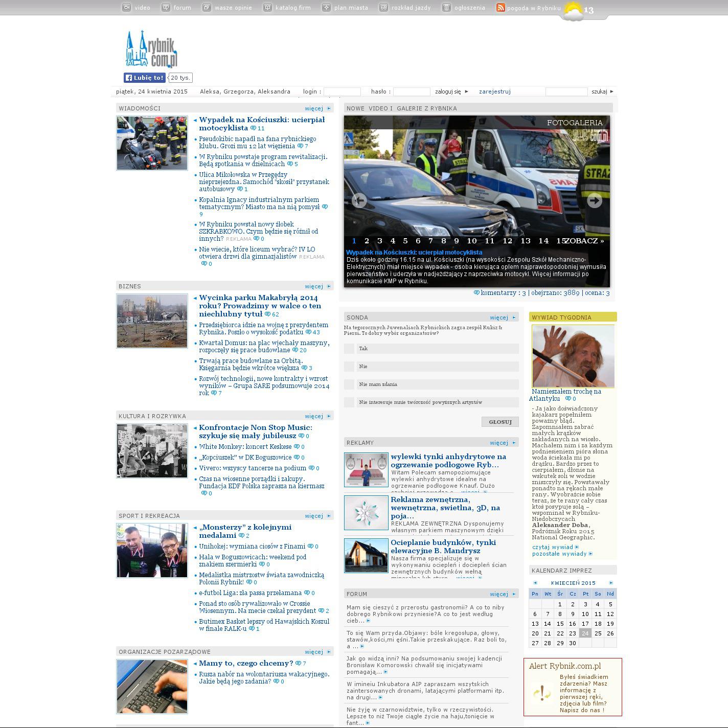This screenshot has width=728, height=728.
Task: Click the 'zarejestruj' registration link
Action: pyautogui.click(x=494, y=92)
